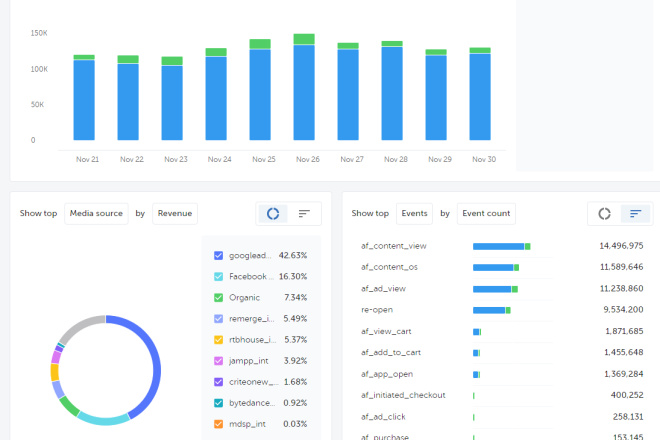Select the af_content_os event row
This screenshot has width=660, height=440.
(502, 267)
